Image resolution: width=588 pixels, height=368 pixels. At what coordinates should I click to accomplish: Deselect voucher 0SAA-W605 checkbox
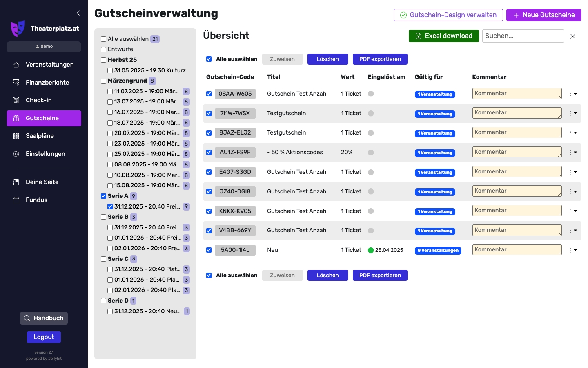click(x=209, y=94)
